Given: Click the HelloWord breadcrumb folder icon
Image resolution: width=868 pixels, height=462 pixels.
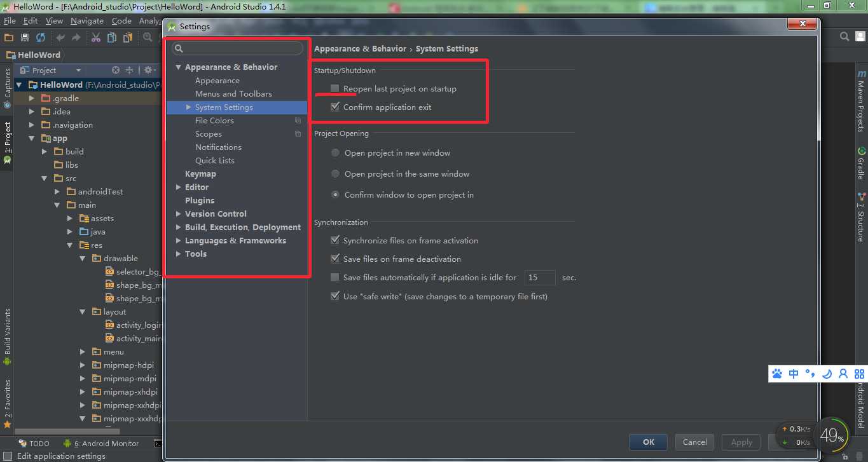Looking at the screenshot, I should (11, 55).
